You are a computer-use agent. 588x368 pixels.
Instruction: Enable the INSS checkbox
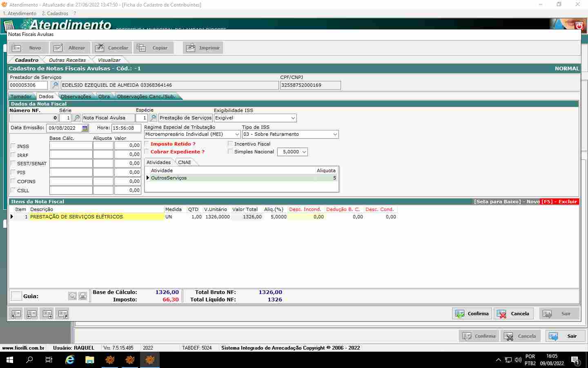pos(13,146)
